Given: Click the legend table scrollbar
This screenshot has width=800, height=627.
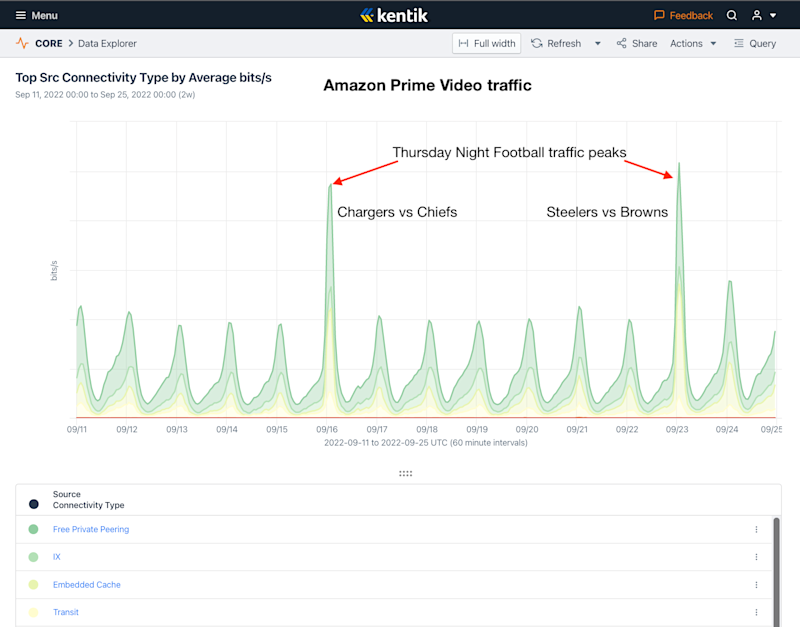Looking at the screenshot, I should [x=777, y=571].
